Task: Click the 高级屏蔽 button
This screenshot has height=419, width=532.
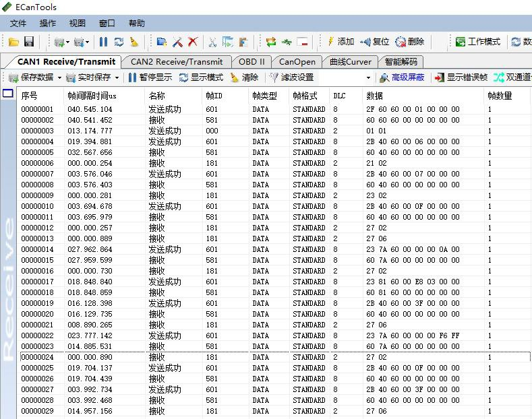Action: coord(402,77)
